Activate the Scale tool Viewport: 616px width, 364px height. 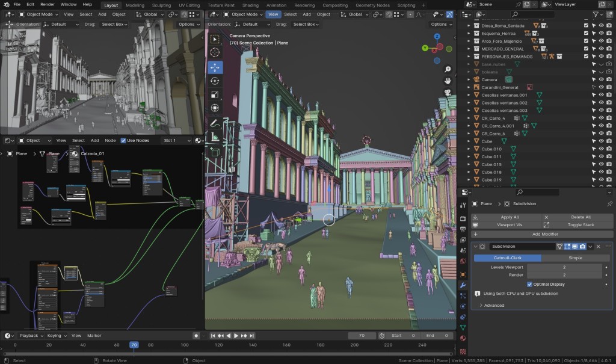click(x=215, y=94)
